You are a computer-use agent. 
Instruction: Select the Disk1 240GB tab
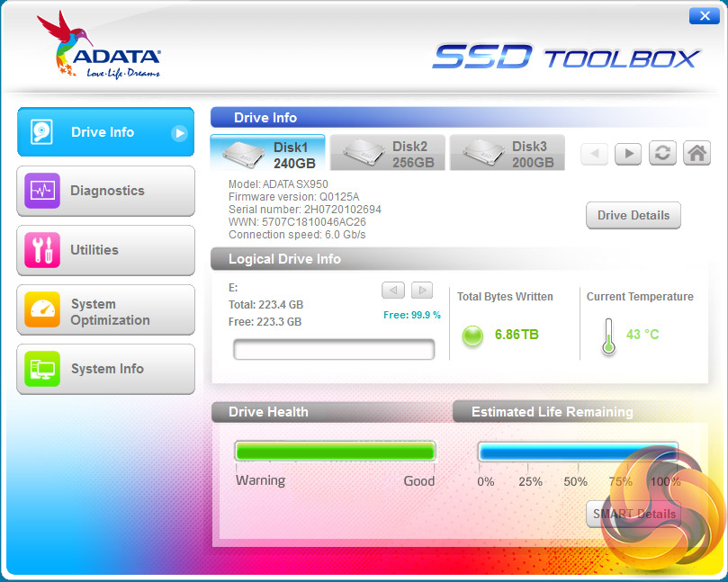coord(268,153)
